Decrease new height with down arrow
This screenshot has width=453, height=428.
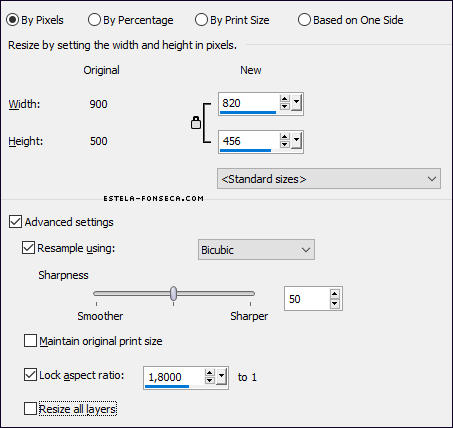tap(284, 144)
